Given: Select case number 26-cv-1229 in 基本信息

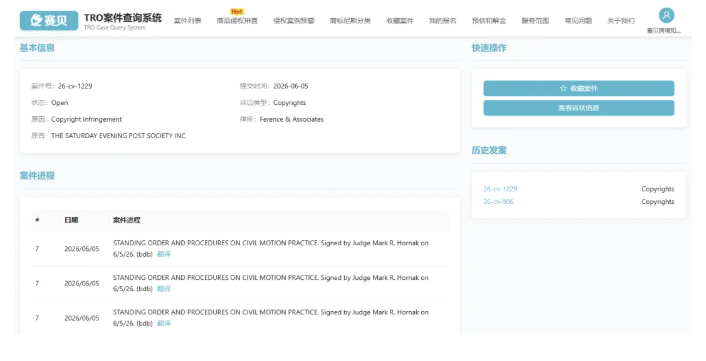Looking at the screenshot, I should (75, 86).
